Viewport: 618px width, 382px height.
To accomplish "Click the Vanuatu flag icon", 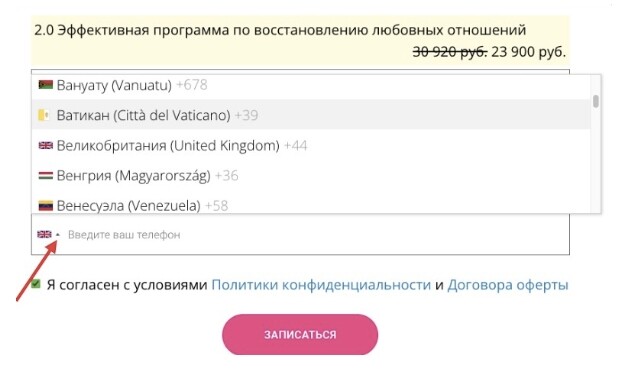I will pos(46,85).
